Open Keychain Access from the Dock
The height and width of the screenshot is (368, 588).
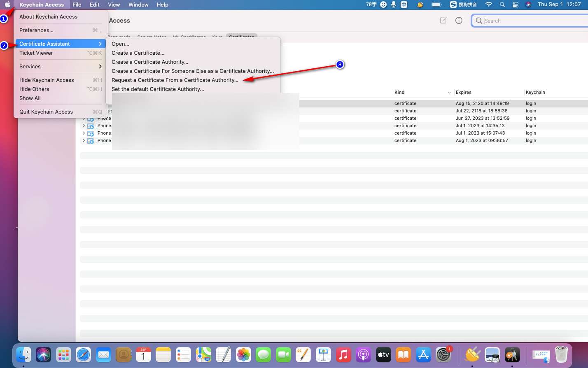click(x=512, y=354)
